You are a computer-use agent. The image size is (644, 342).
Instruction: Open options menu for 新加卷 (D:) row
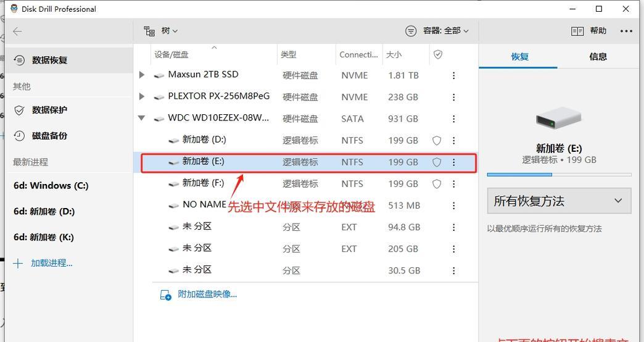[453, 141]
